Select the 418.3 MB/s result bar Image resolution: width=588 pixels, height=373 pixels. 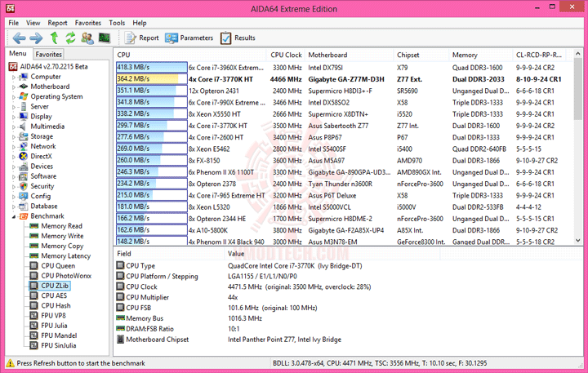coord(152,68)
